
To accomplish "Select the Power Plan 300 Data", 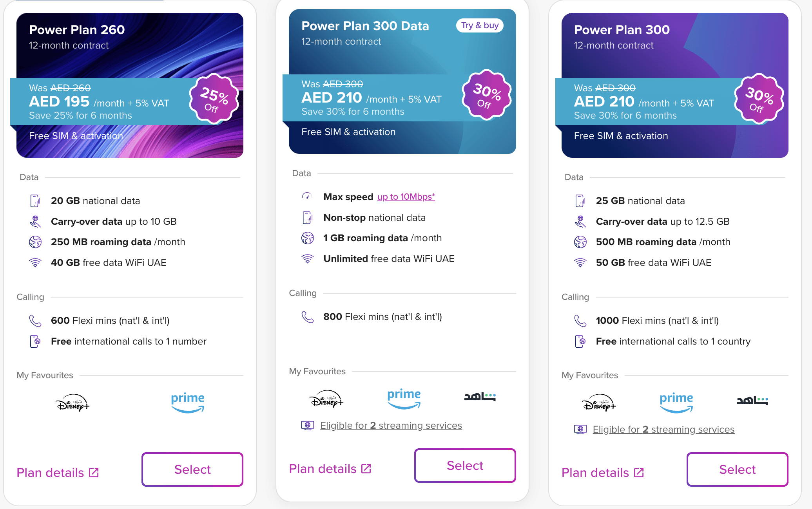I will point(465,466).
